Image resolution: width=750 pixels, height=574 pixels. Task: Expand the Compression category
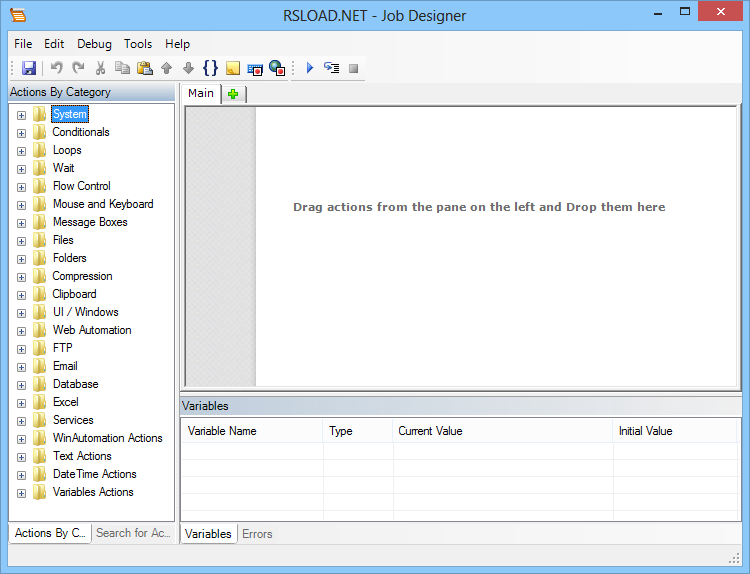click(21, 277)
